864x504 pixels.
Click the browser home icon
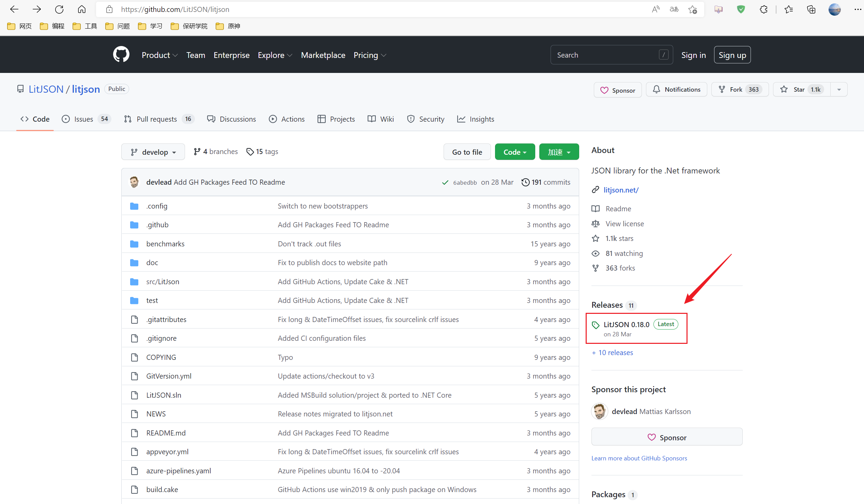click(82, 9)
